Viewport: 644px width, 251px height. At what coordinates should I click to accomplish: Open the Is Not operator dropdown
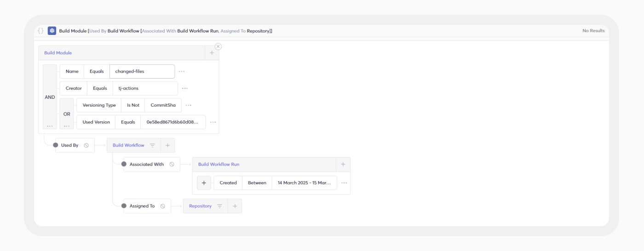pyautogui.click(x=132, y=105)
